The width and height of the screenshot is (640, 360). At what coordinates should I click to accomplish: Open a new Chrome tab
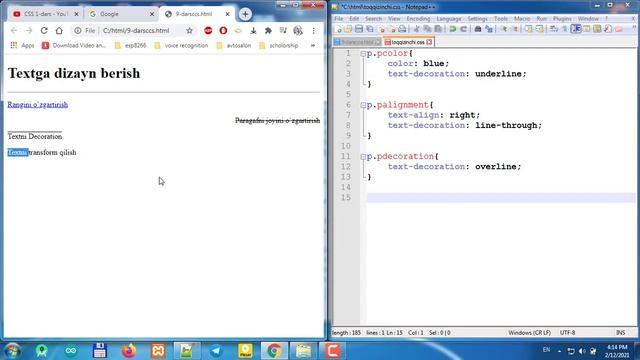[x=245, y=14]
